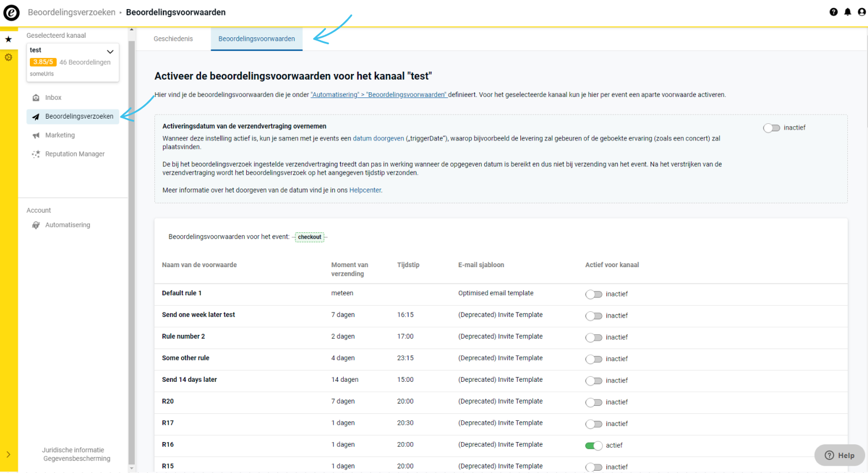Open the Helpcenter link
868x473 pixels.
365,190
